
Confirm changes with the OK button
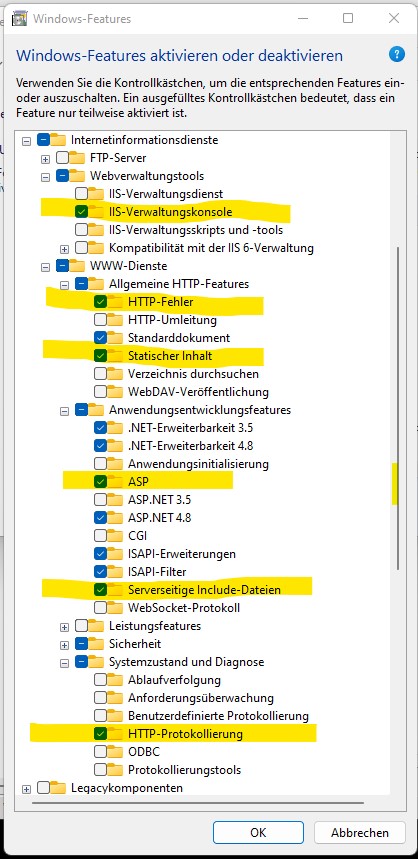click(x=258, y=832)
